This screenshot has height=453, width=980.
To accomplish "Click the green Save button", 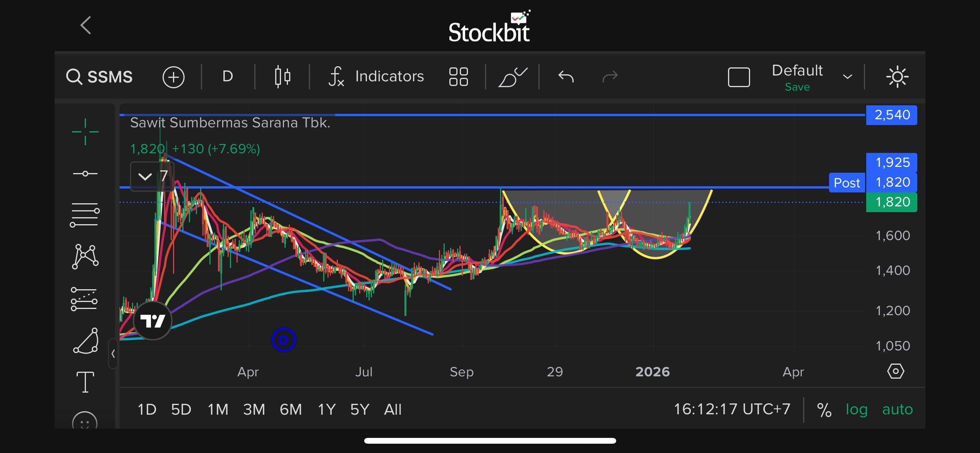I will pyautogui.click(x=797, y=87).
